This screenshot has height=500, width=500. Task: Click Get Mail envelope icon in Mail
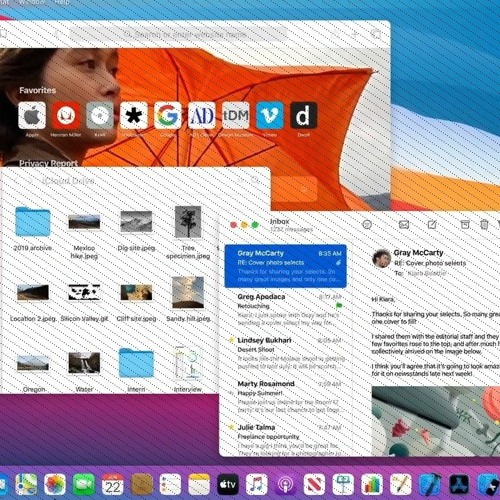click(x=404, y=225)
